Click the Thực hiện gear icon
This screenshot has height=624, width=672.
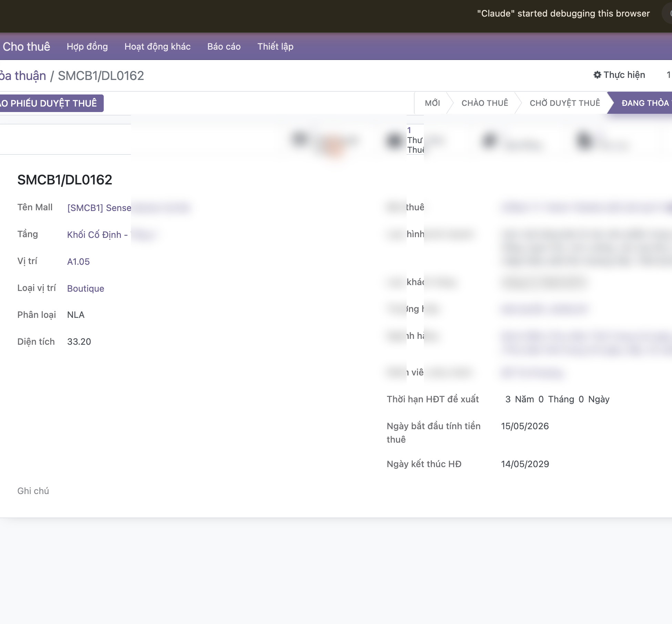[x=597, y=75]
